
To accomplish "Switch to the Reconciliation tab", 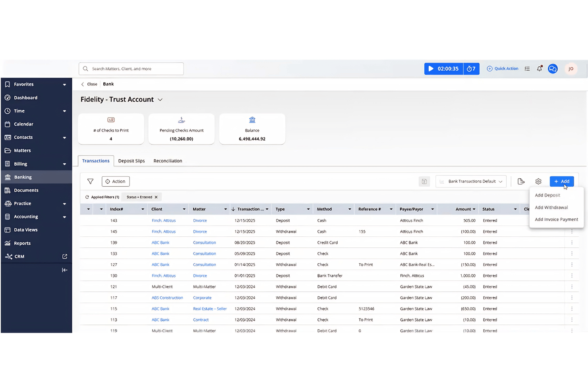I will 168,161.
